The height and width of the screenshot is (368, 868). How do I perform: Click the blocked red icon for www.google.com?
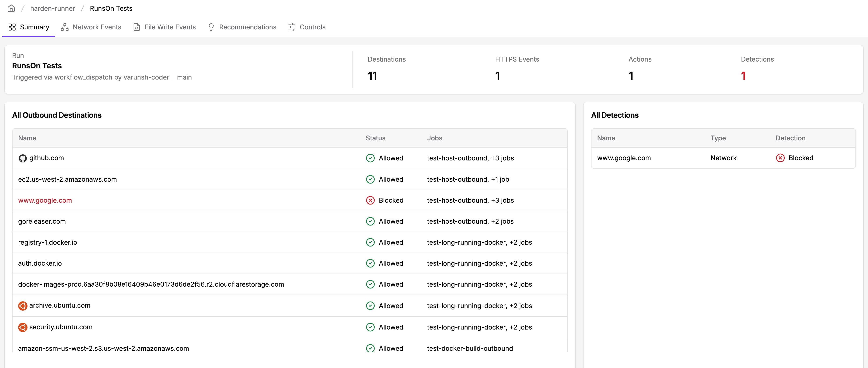[x=370, y=200]
